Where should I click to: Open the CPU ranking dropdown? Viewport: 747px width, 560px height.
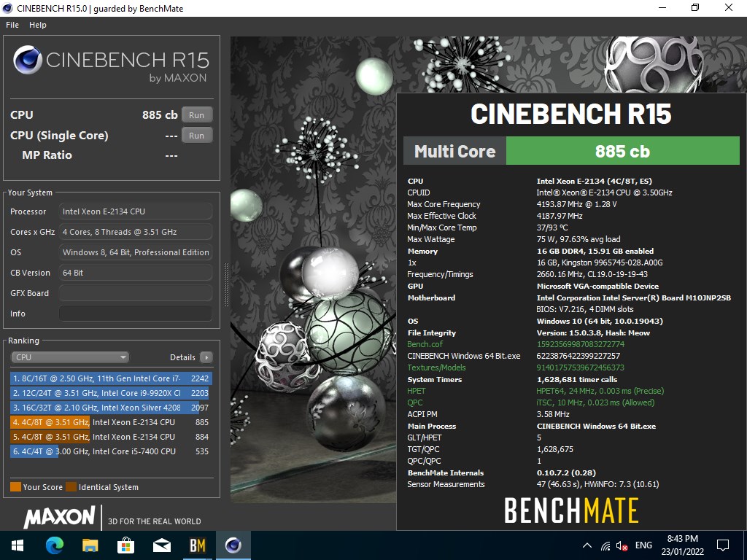point(70,357)
